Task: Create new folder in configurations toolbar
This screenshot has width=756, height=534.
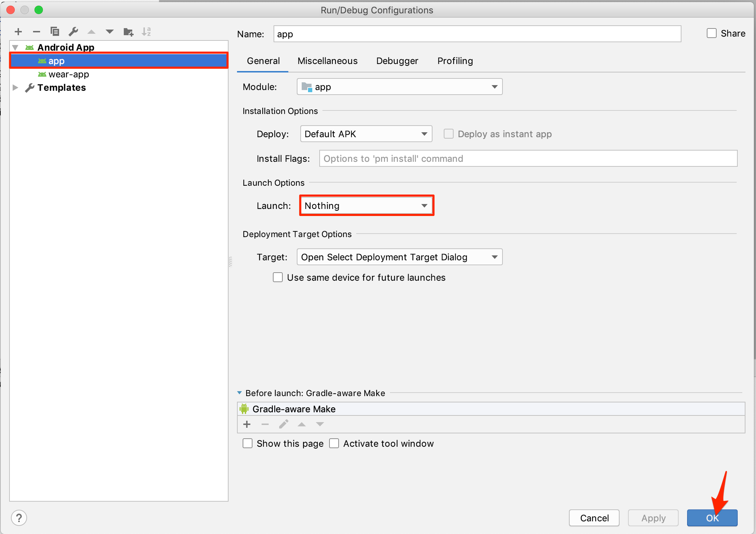Action: (128, 32)
